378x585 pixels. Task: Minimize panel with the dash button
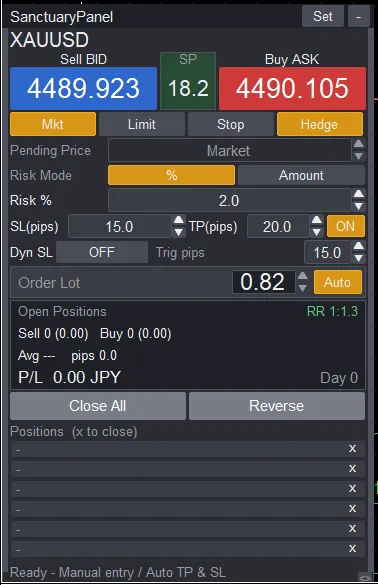pos(359,16)
